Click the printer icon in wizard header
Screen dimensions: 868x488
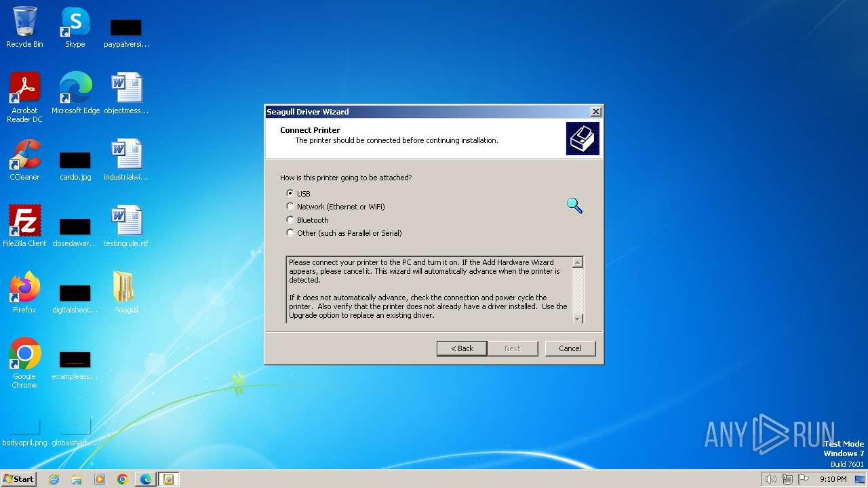[x=583, y=138]
